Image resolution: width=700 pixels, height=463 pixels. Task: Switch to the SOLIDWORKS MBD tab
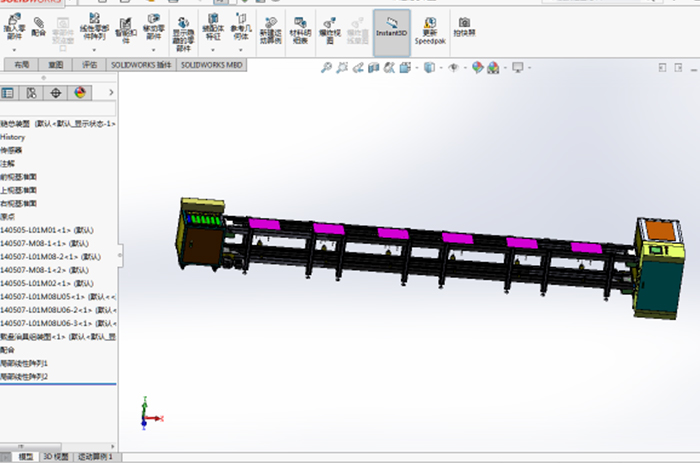tap(212, 64)
